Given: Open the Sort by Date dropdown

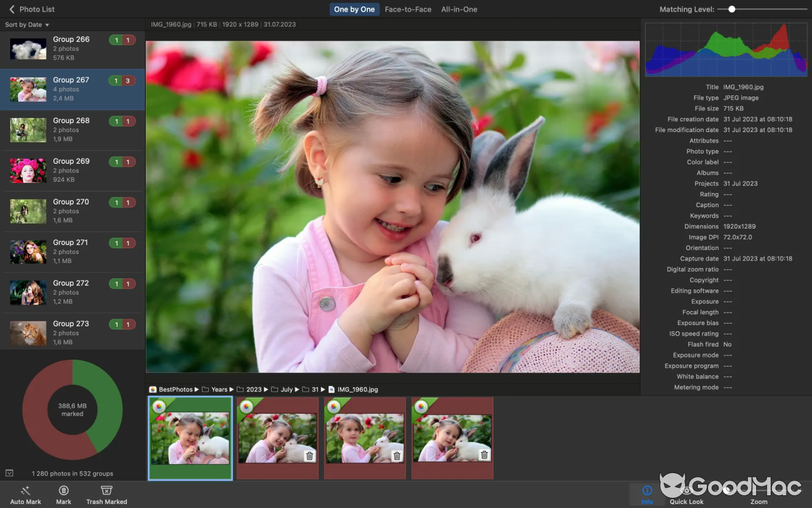Looking at the screenshot, I should pos(27,24).
